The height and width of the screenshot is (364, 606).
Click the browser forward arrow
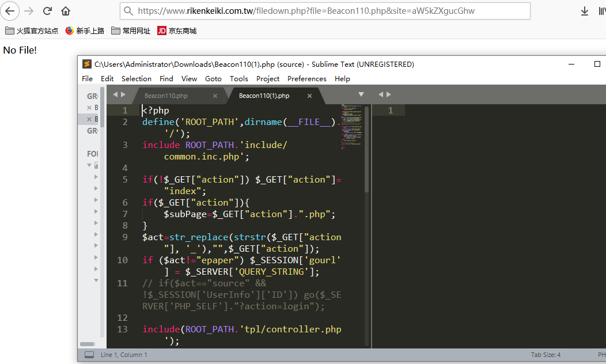tap(29, 11)
